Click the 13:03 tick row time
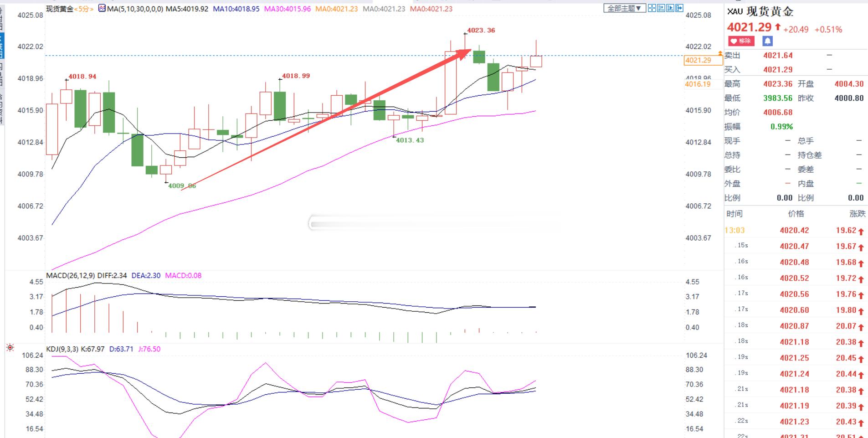The height and width of the screenshot is (438, 868). tap(734, 231)
